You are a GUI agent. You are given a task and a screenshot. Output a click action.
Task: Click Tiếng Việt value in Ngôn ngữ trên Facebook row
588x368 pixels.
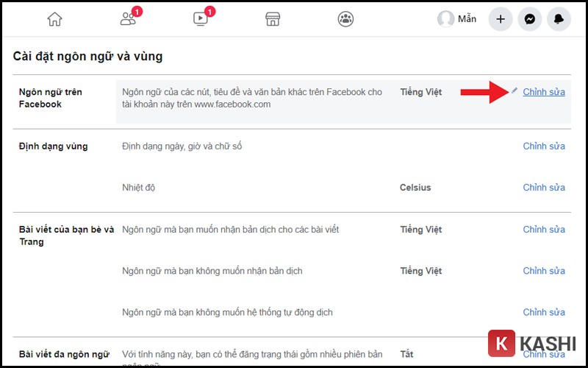(420, 92)
